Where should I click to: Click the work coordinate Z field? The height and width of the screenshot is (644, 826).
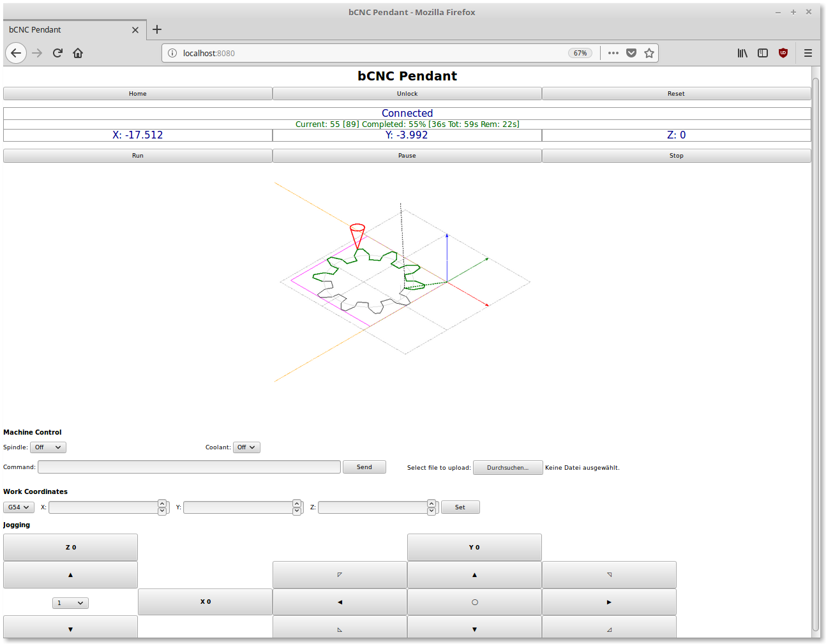pos(373,507)
